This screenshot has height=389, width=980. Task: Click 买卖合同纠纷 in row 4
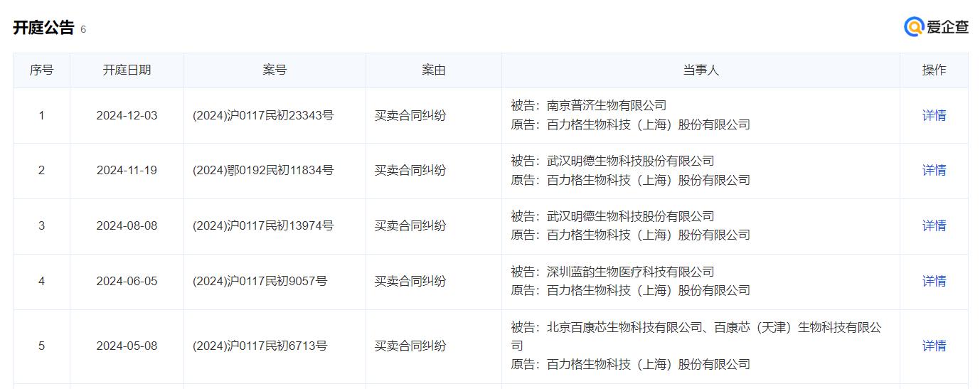[410, 281]
